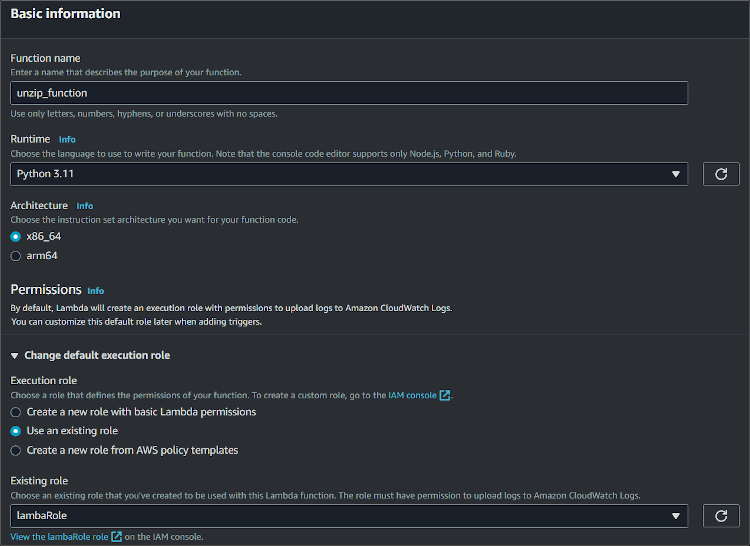Refresh the Existing role list button
Viewport: 750px width, 546px height.
[x=721, y=516]
